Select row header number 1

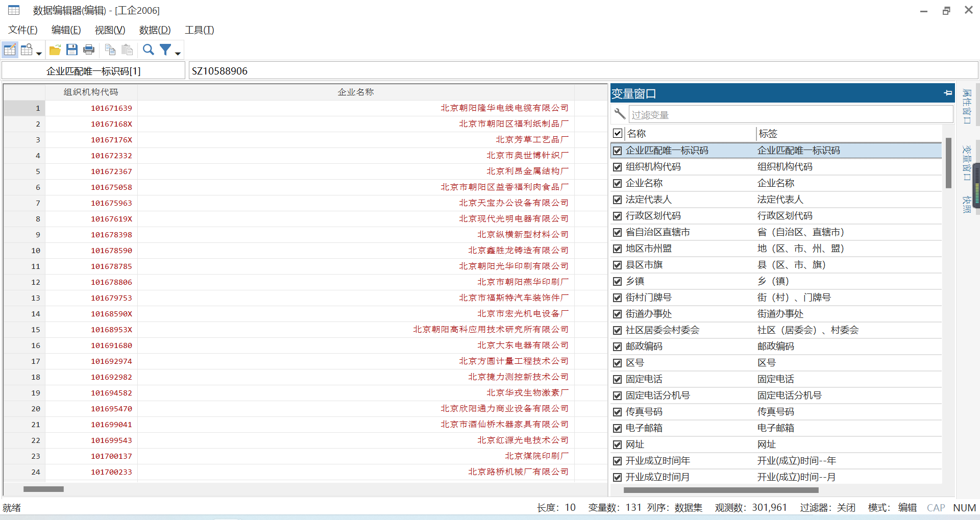pos(24,108)
